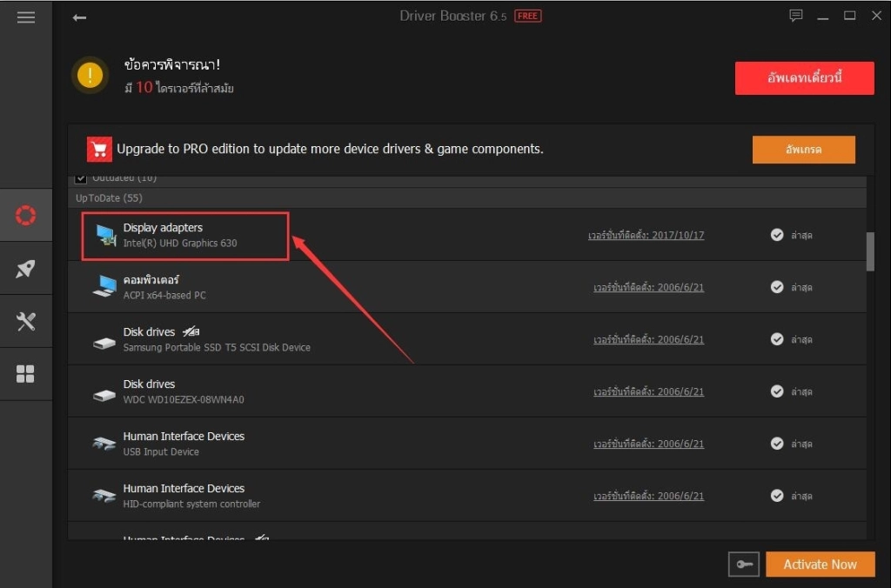
Task: Click the Display adapters device icon
Action: pyautogui.click(x=105, y=235)
